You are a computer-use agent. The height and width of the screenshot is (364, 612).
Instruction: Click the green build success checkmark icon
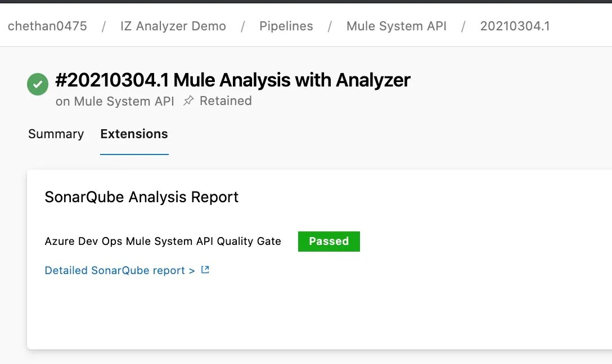tap(38, 84)
